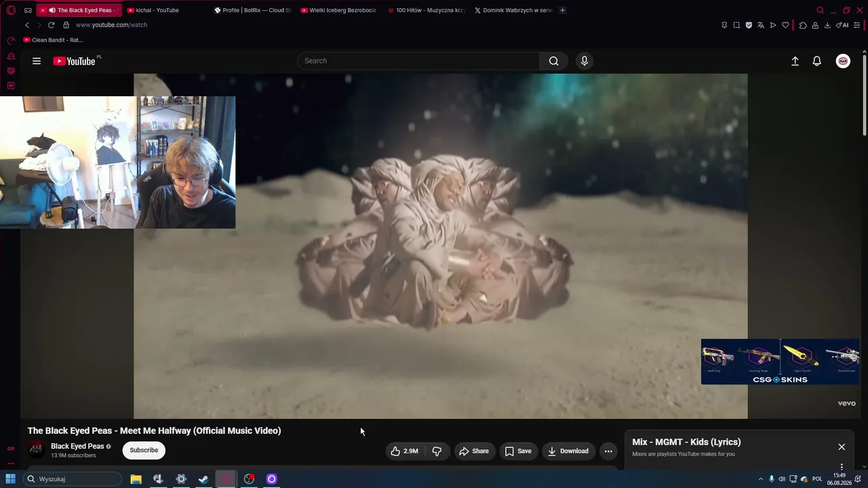Open more actions for the video

608,451
